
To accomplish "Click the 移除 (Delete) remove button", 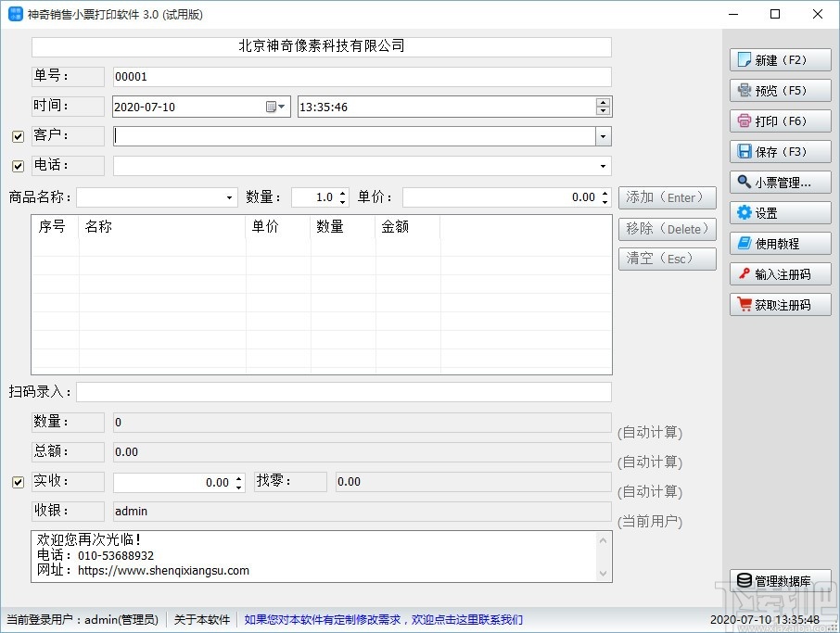I will 668,229.
